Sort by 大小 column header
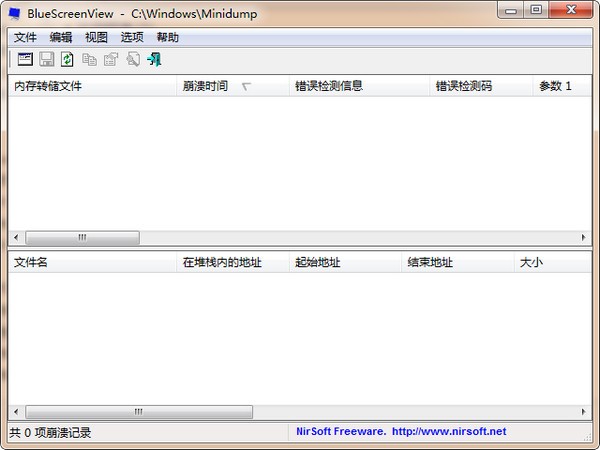This screenshot has height=450, width=600. 553,262
